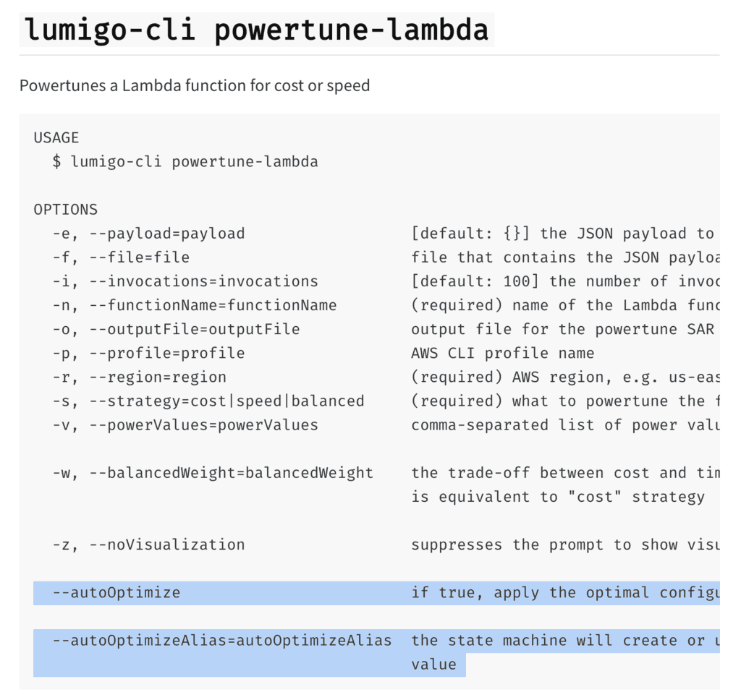Image resolution: width=741 pixels, height=700 pixels.
Task: Click the highlighted "--autoOptimize" option
Action: click(117, 593)
